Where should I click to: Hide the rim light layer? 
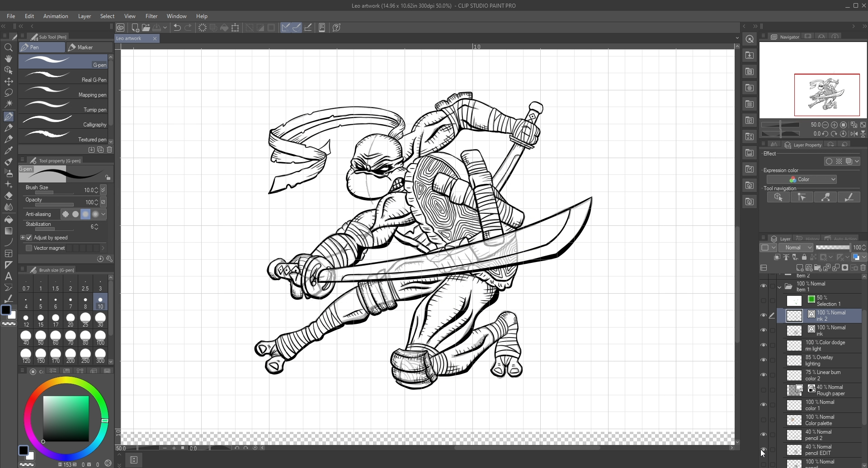pos(763,345)
